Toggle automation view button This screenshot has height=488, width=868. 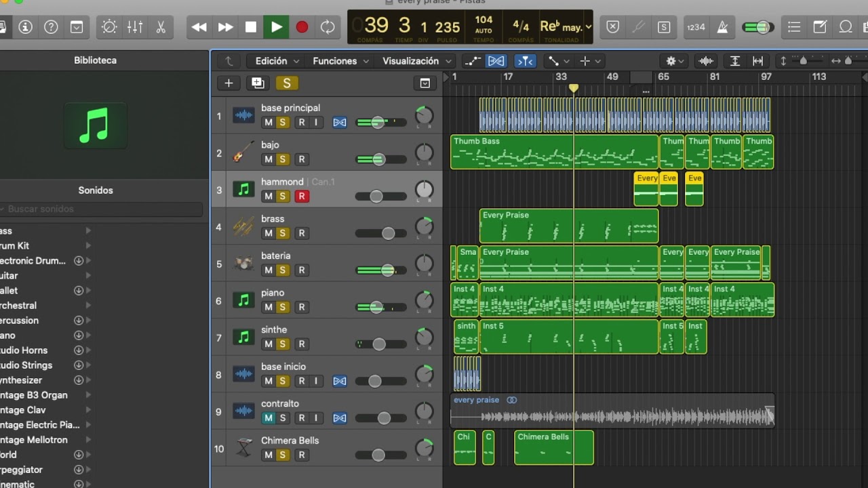point(473,61)
